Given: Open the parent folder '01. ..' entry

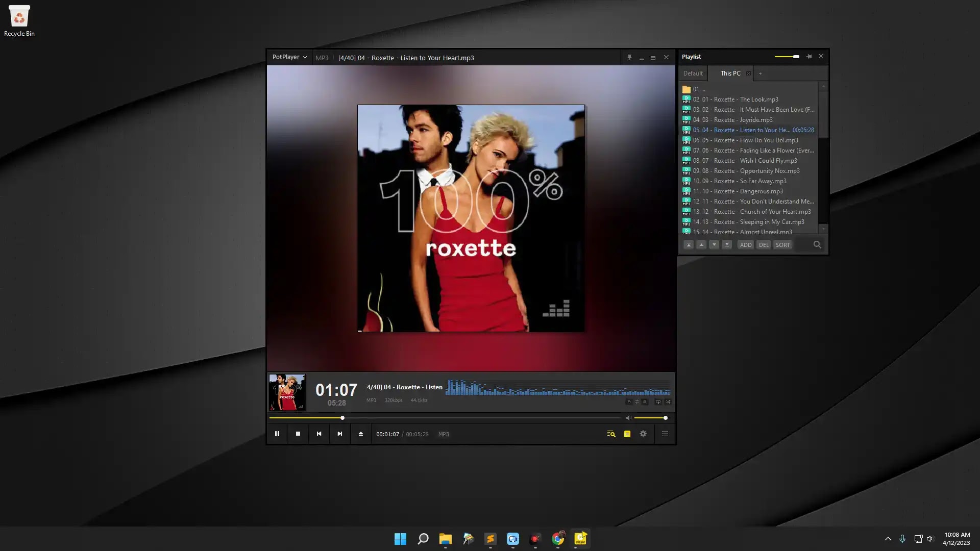Looking at the screenshot, I should 749,89.
